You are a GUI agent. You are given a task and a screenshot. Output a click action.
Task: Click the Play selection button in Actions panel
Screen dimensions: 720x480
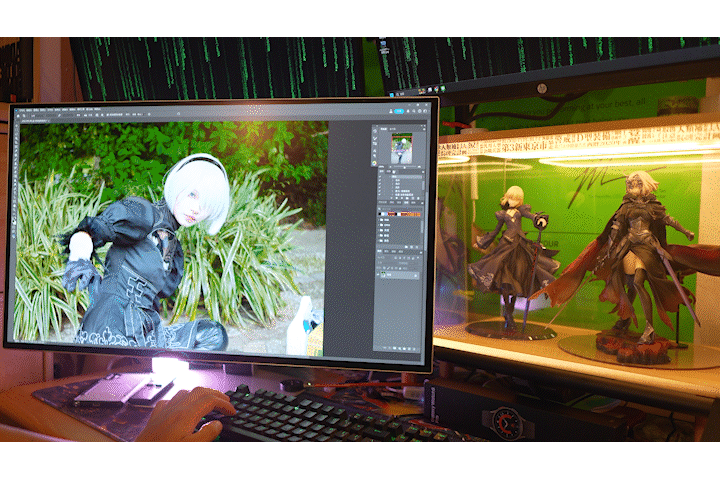click(x=402, y=198)
